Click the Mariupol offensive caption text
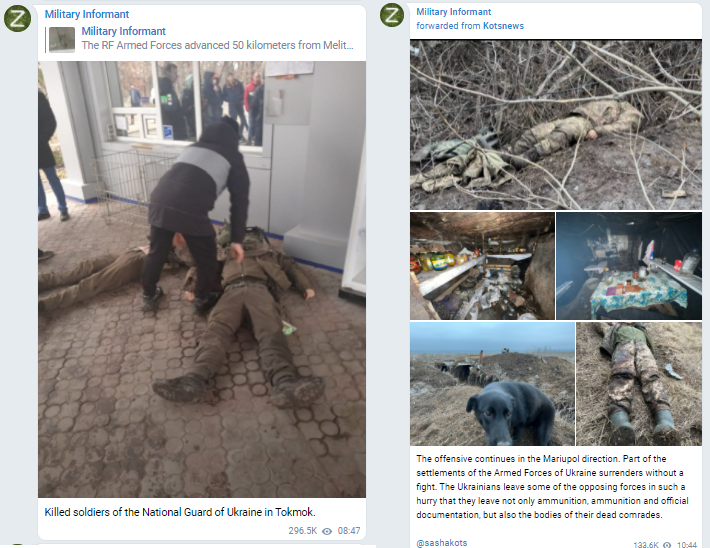710x548 pixels. click(x=552, y=487)
